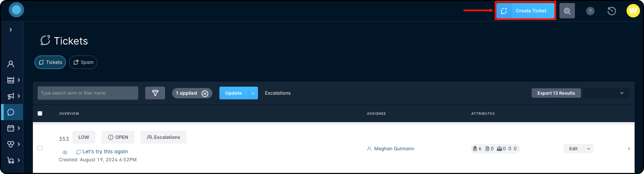Switch to the Spam tab
This screenshot has height=174, width=644.
pos(83,62)
